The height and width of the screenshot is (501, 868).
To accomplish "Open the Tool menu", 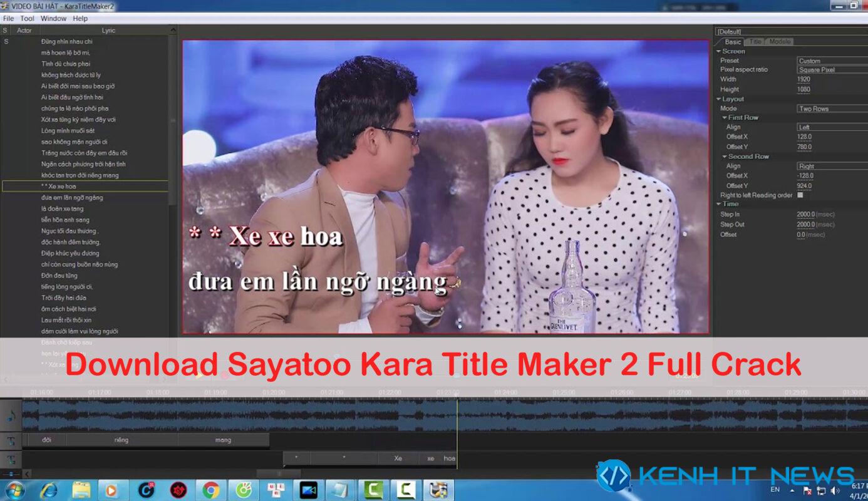I will pos(27,18).
